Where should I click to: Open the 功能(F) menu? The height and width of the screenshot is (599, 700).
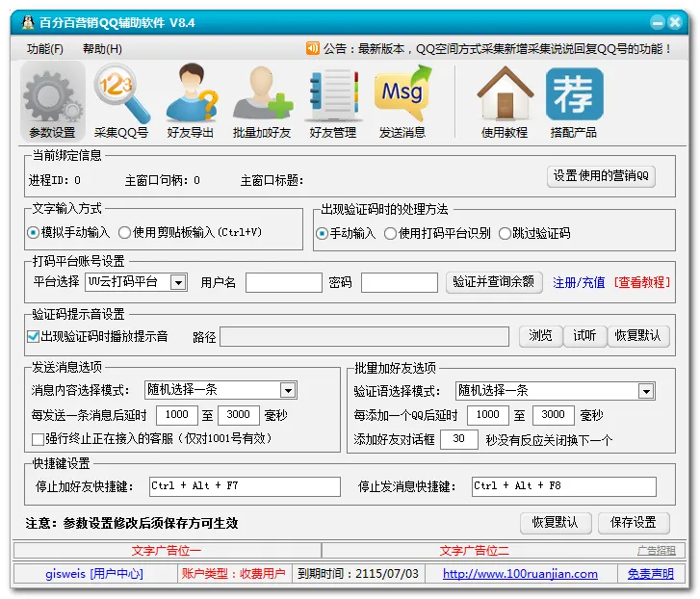coord(44,49)
